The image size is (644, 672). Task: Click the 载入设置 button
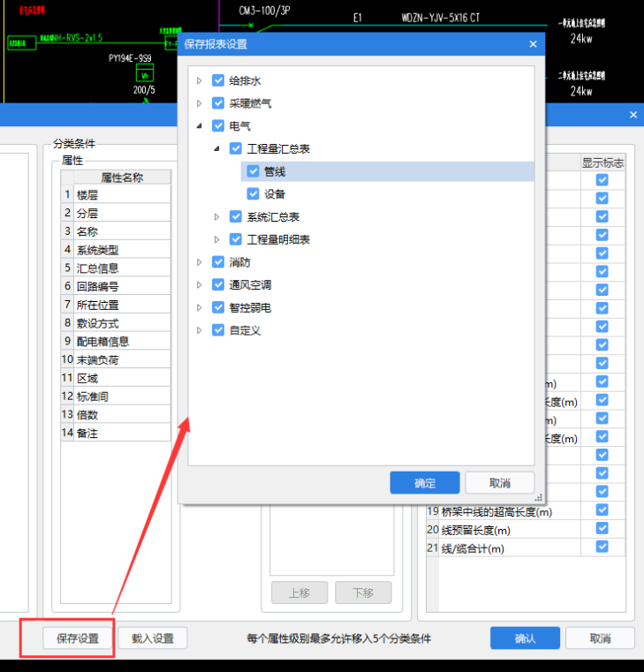pos(153,638)
